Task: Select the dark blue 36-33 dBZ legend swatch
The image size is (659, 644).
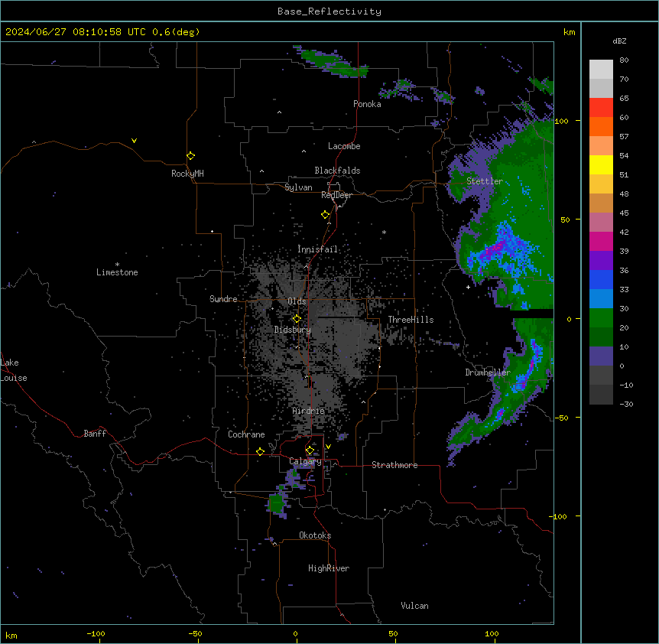Action: pyautogui.click(x=601, y=279)
